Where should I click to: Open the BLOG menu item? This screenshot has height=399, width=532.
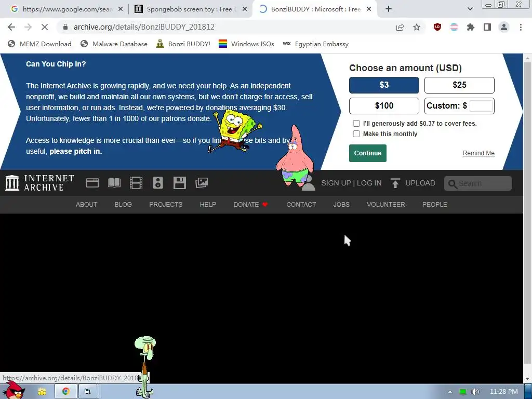pyautogui.click(x=123, y=205)
